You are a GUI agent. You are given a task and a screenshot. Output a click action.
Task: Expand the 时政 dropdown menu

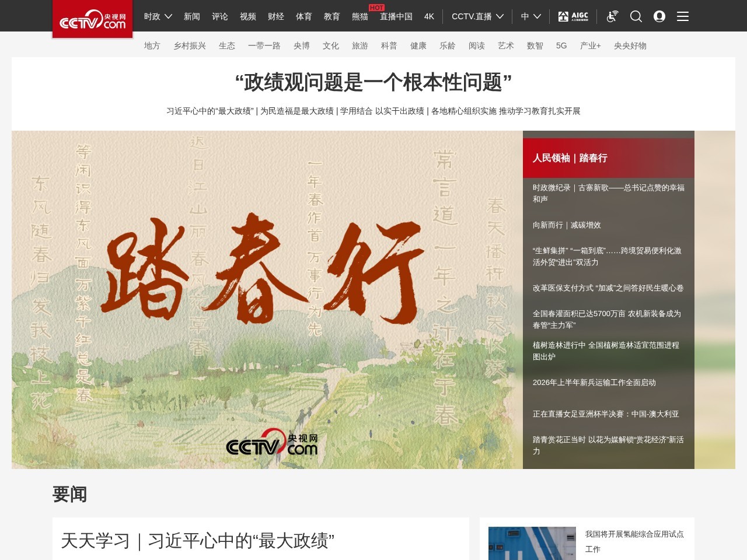[x=156, y=16]
